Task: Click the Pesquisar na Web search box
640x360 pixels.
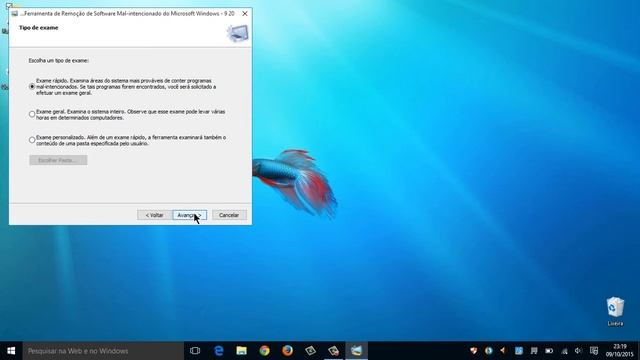Action: (x=103, y=351)
